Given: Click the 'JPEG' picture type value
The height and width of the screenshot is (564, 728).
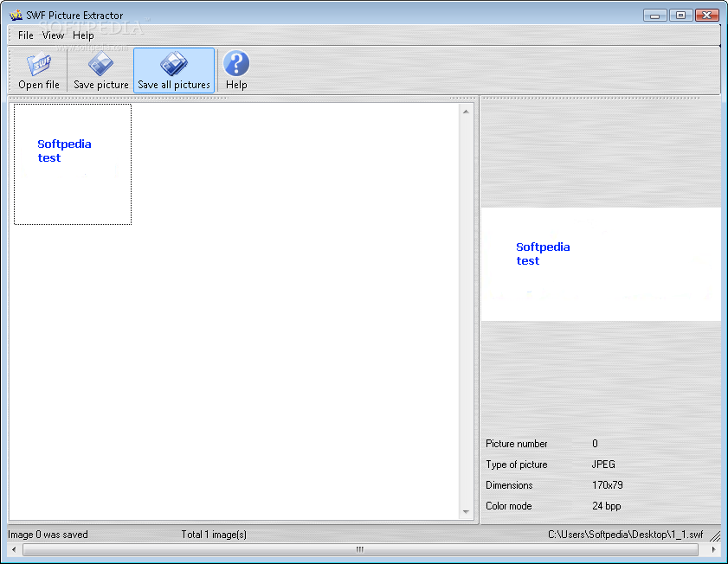Looking at the screenshot, I should pyautogui.click(x=603, y=465).
